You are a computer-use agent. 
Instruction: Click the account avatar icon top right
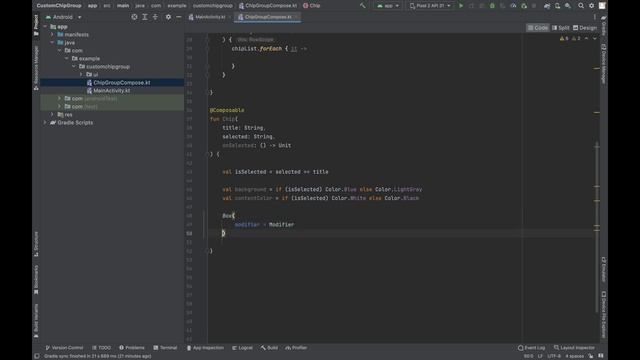coord(602,6)
